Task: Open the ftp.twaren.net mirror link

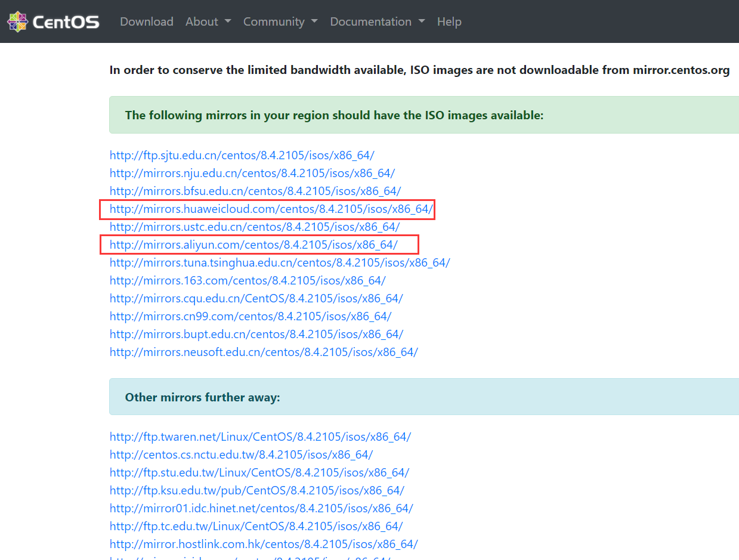Action: click(x=260, y=437)
